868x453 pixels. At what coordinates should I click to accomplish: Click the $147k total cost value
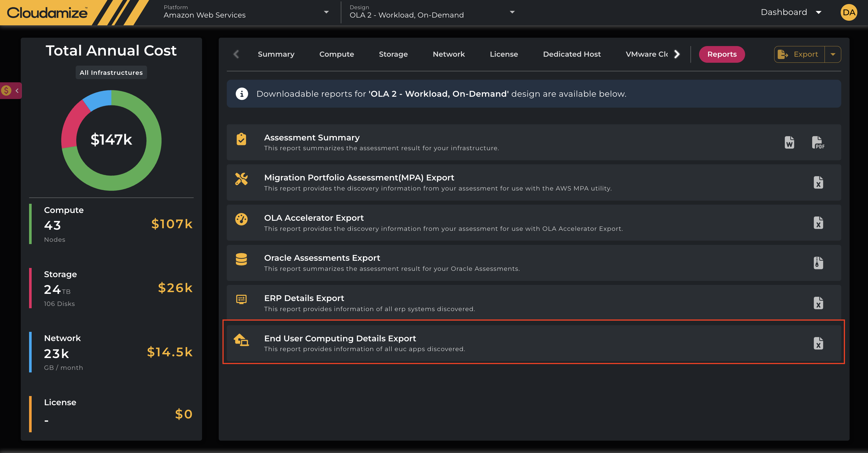tap(111, 140)
